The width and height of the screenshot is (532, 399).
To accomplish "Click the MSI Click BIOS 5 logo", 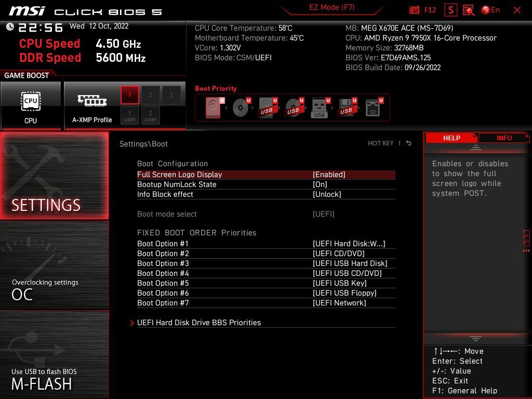I will 85,11.
